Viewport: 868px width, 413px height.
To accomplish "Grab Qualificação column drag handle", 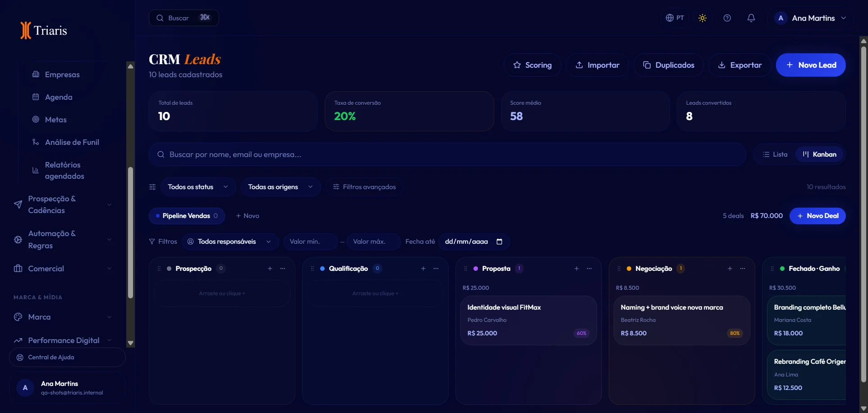I will click(x=312, y=269).
